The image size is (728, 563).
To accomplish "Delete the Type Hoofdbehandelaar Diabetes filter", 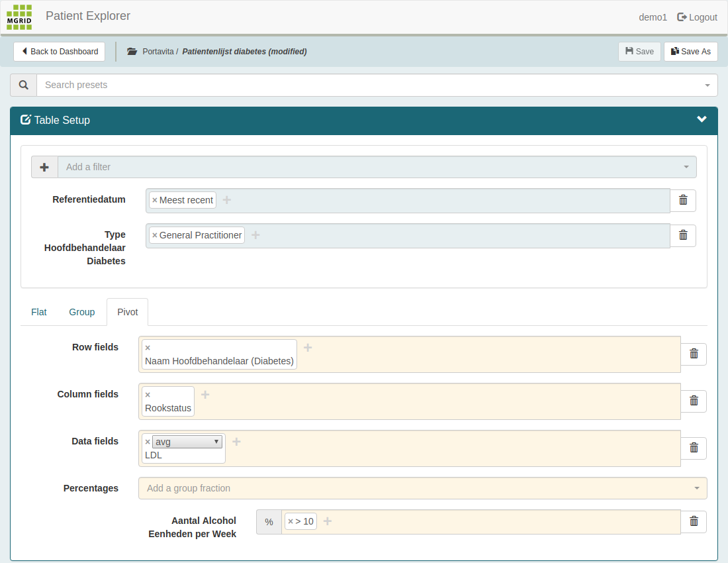I will point(683,236).
